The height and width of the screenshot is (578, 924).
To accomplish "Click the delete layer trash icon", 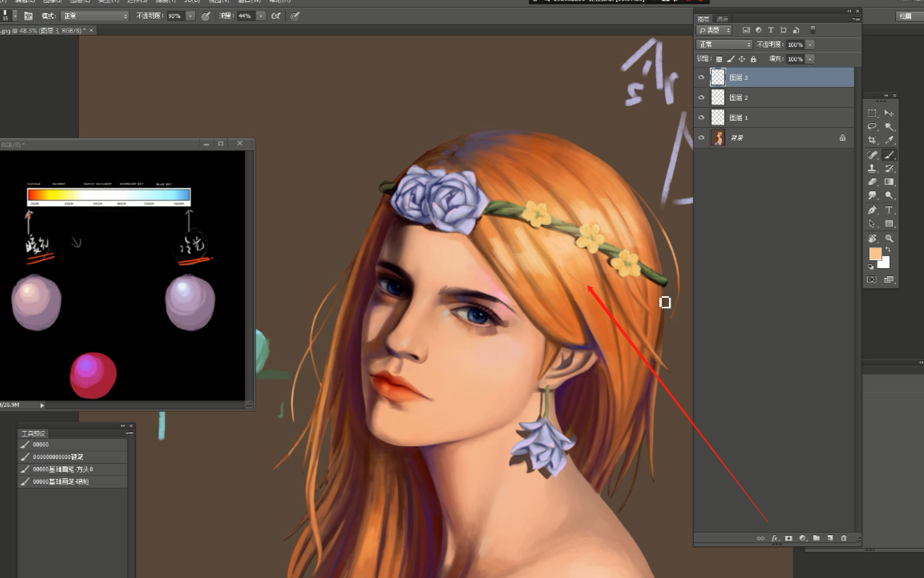I will (844, 538).
